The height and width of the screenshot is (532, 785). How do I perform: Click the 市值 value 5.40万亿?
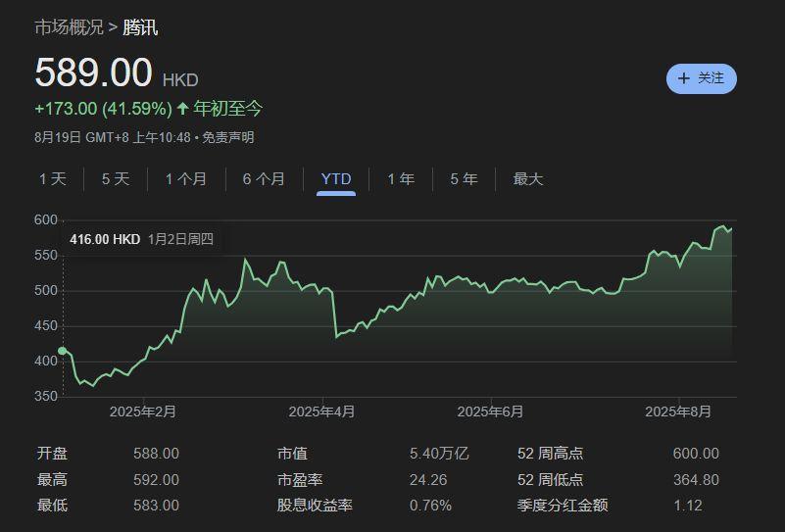click(x=439, y=454)
